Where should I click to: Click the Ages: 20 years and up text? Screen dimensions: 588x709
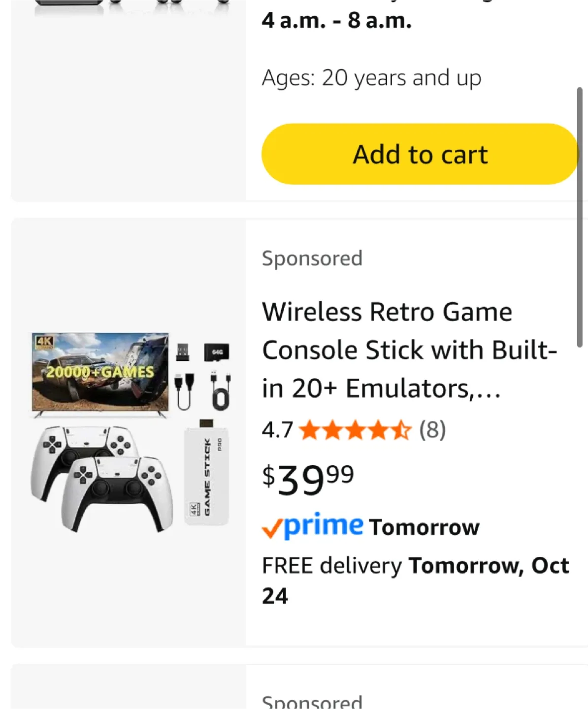point(371,78)
